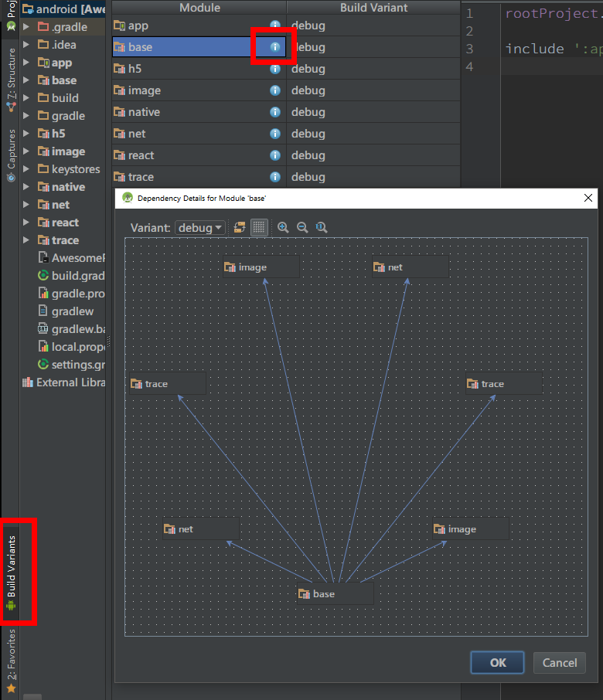Viewport: 603px width, 700px height.
Task: Click the top net node in graph
Action: pos(411,267)
